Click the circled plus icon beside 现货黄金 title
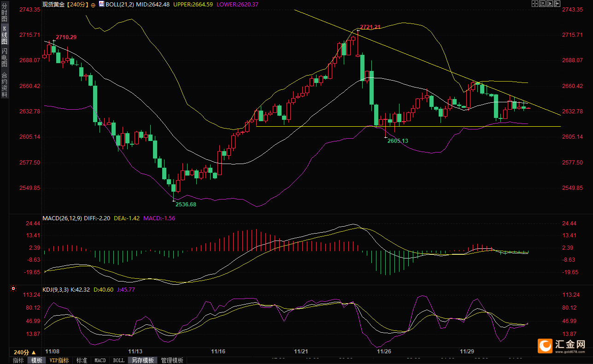The height and width of the screenshot is (364, 593). tap(94, 5)
